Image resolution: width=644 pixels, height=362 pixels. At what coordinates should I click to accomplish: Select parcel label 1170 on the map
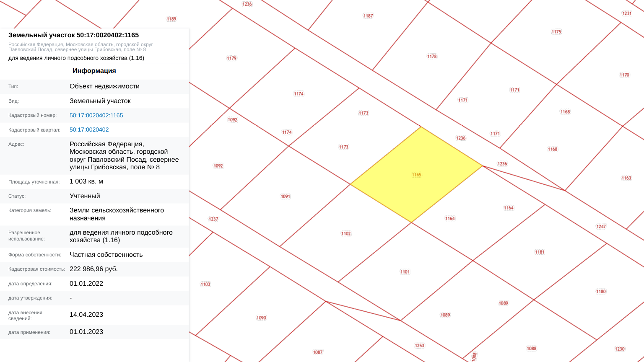(624, 75)
